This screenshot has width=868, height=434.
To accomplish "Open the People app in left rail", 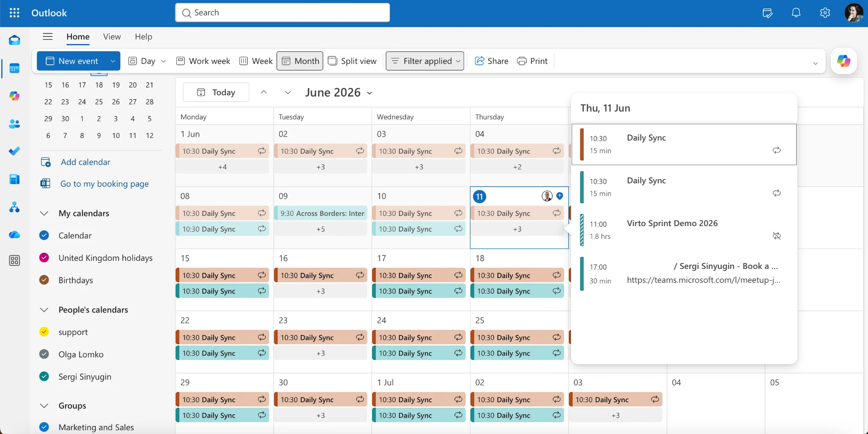I will tap(14, 124).
